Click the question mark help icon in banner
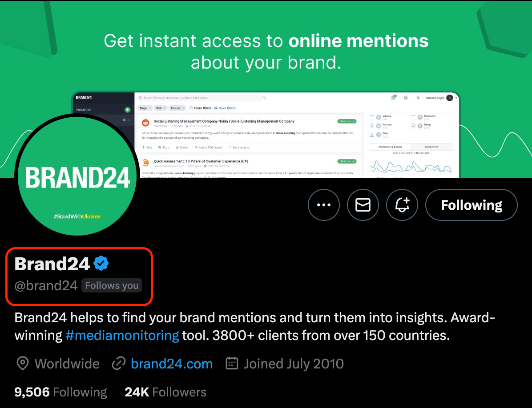Image resolution: width=532 pixels, height=408 pixels. click(406, 98)
